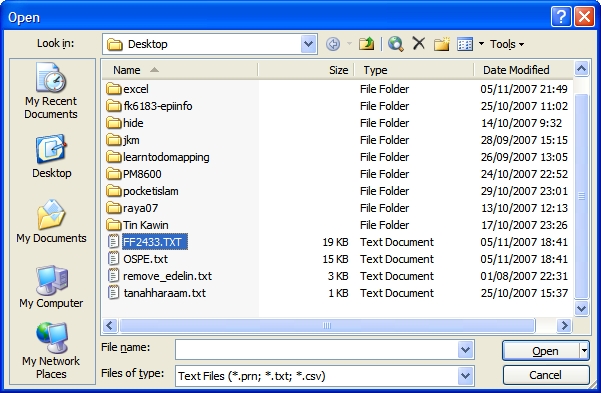Click the Cancel button
This screenshot has height=393, width=601.
coord(546,375)
